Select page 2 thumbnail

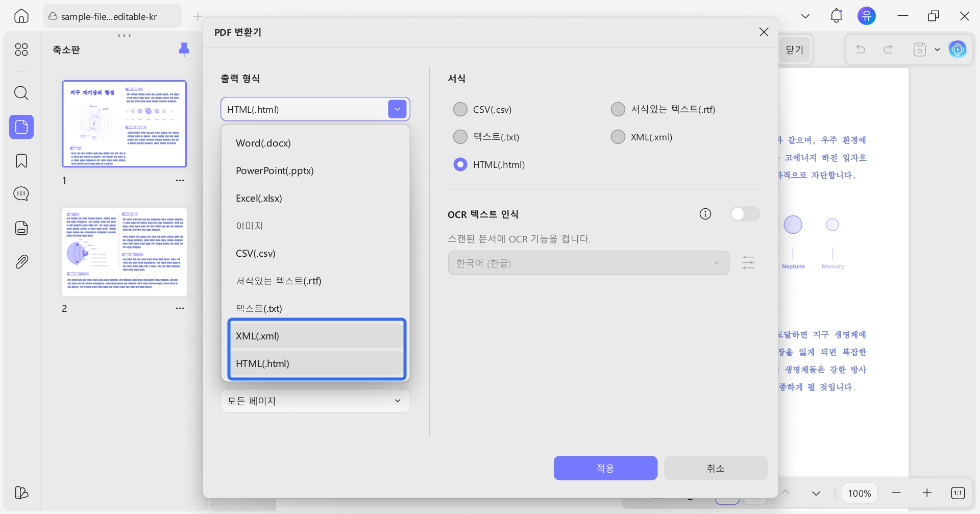(x=125, y=252)
